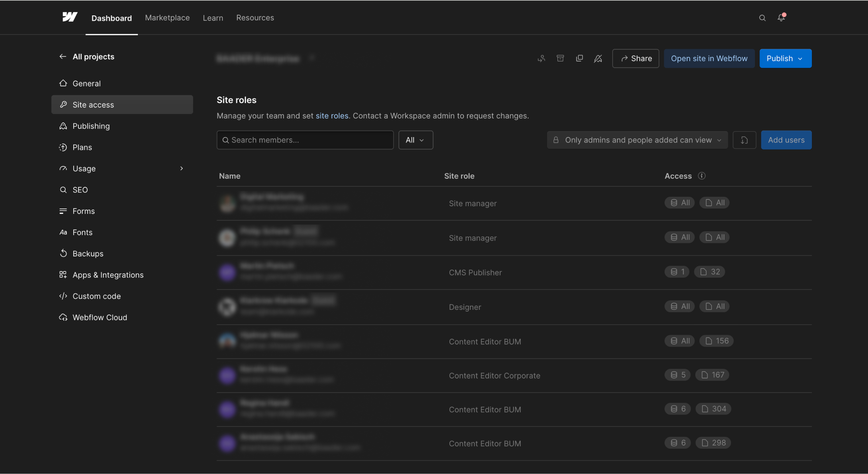868x474 pixels.
Task: Open the notifications bell icon
Action: 781,17
